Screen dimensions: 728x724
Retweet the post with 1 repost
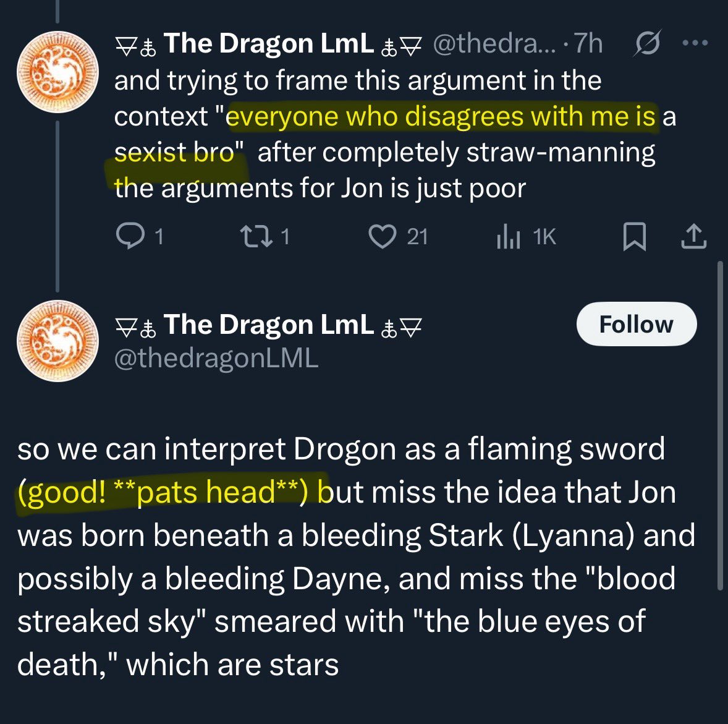[x=265, y=236]
